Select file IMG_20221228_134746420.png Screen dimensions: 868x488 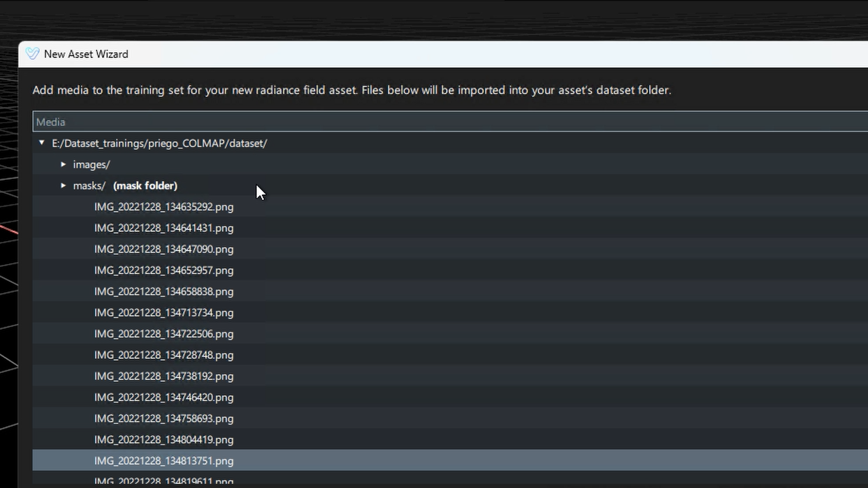point(164,398)
